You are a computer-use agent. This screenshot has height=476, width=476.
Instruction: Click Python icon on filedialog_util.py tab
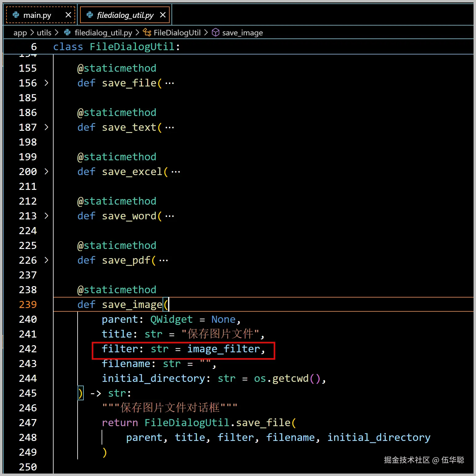(x=90, y=15)
